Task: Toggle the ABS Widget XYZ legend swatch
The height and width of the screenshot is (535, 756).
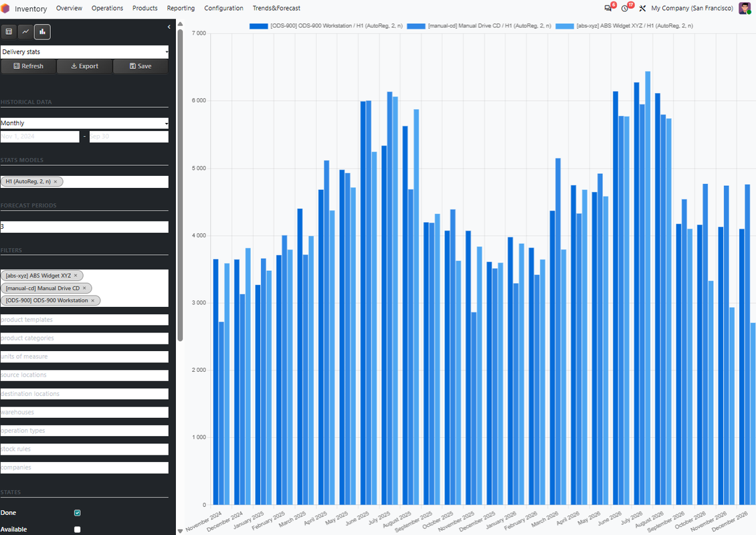Action: click(565, 26)
